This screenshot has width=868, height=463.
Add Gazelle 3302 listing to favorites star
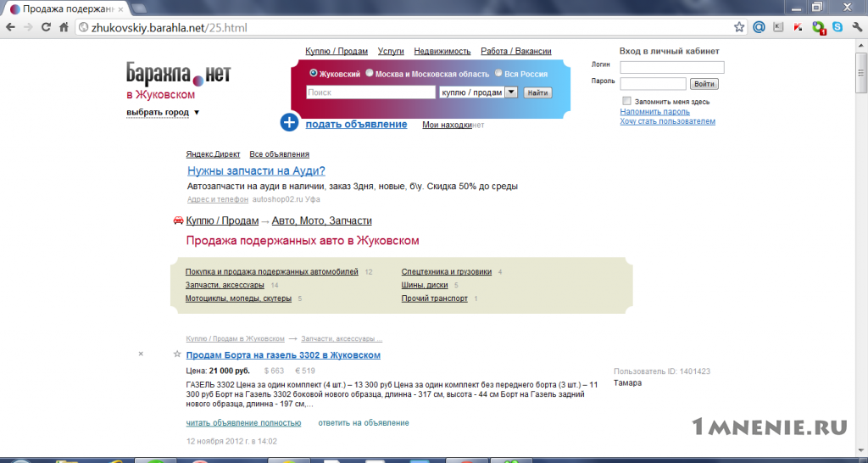(177, 354)
